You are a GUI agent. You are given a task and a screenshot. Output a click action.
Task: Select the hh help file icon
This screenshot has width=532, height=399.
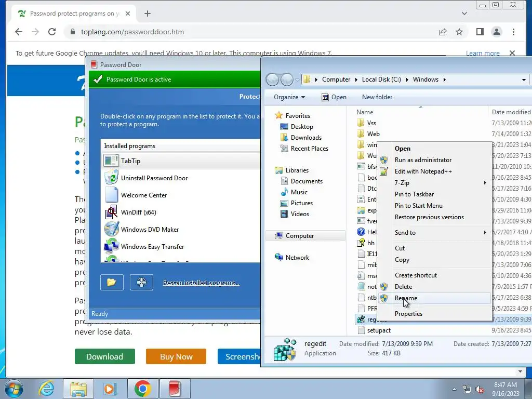[361, 243]
